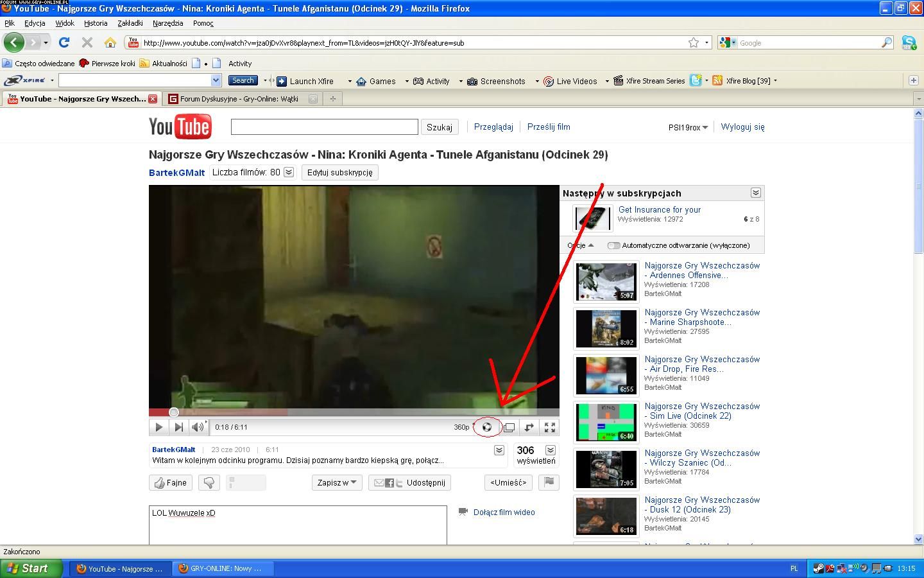The height and width of the screenshot is (578, 924).
Task: Go to the YouTube logo home
Action: (x=180, y=127)
